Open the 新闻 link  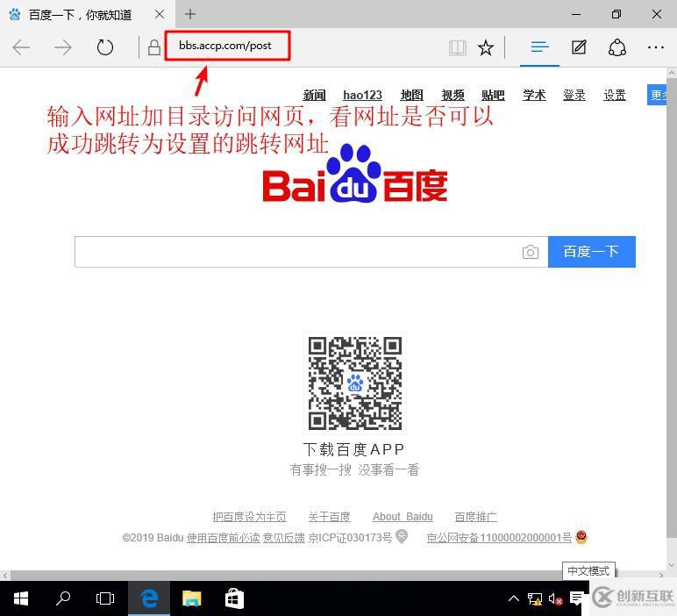pos(314,95)
